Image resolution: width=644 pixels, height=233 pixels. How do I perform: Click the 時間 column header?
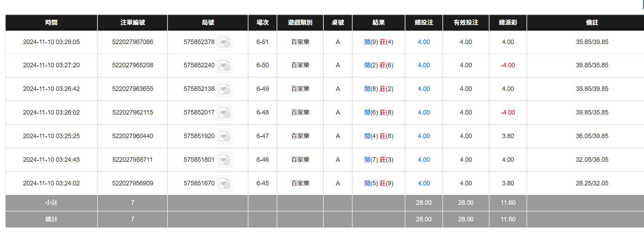[51, 23]
